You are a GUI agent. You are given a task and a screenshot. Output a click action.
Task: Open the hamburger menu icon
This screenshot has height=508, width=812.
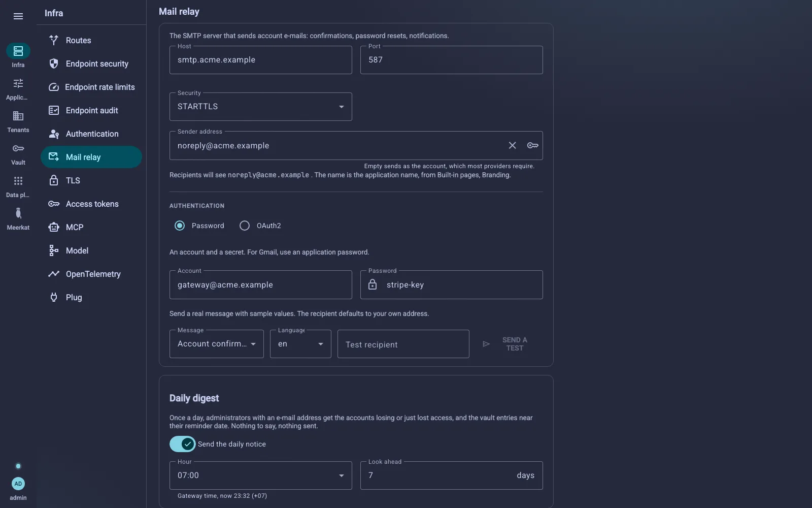click(18, 16)
